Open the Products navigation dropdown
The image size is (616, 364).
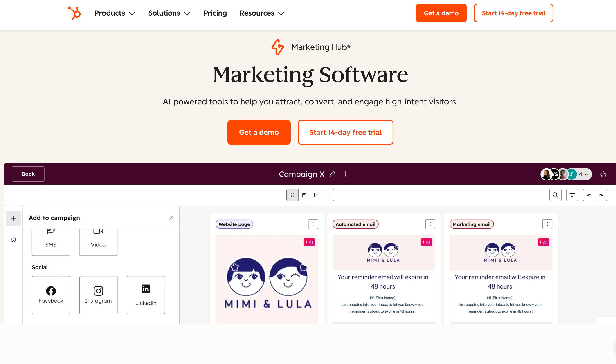pos(115,13)
